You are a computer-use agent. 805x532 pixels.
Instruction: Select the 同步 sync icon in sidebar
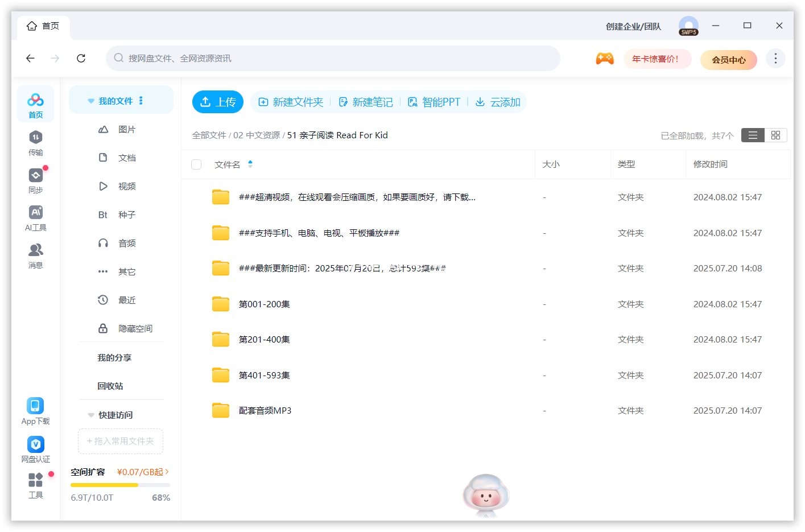point(35,179)
